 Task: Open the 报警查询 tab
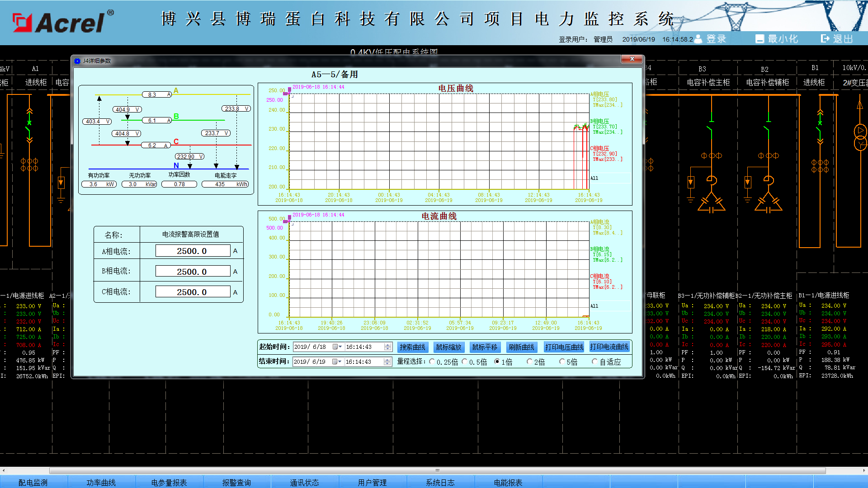tap(236, 483)
